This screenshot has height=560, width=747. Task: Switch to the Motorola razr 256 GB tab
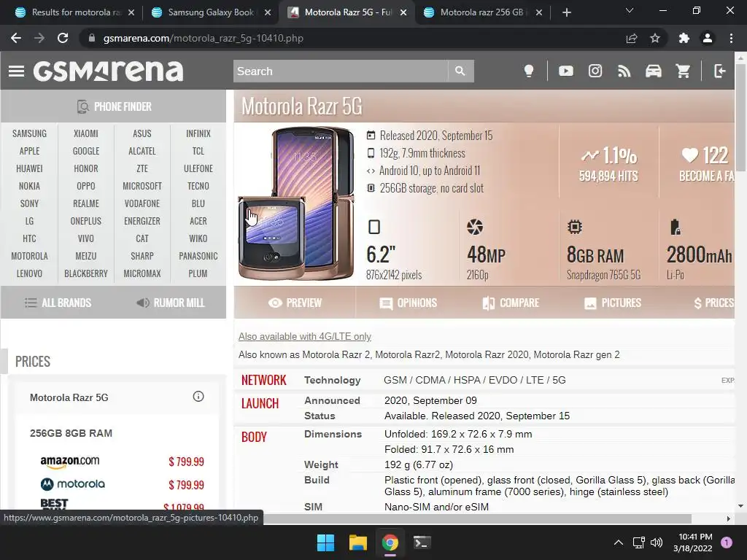(x=483, y=12)
